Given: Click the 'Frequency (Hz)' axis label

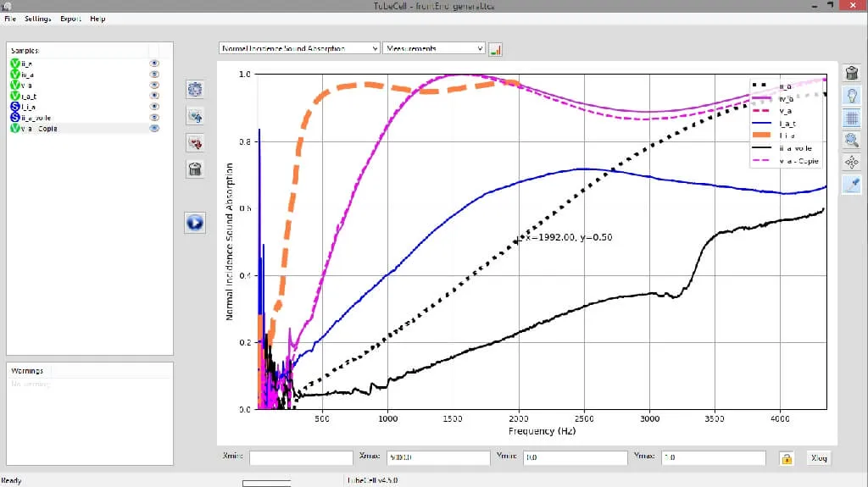Looking at the screenshot, I should pos(542,431).
